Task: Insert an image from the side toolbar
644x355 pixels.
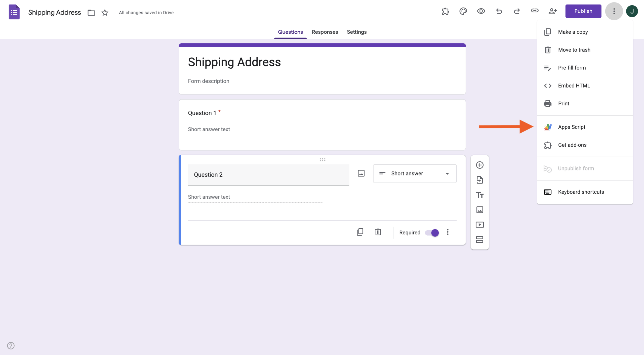Action: click(480, 210)
